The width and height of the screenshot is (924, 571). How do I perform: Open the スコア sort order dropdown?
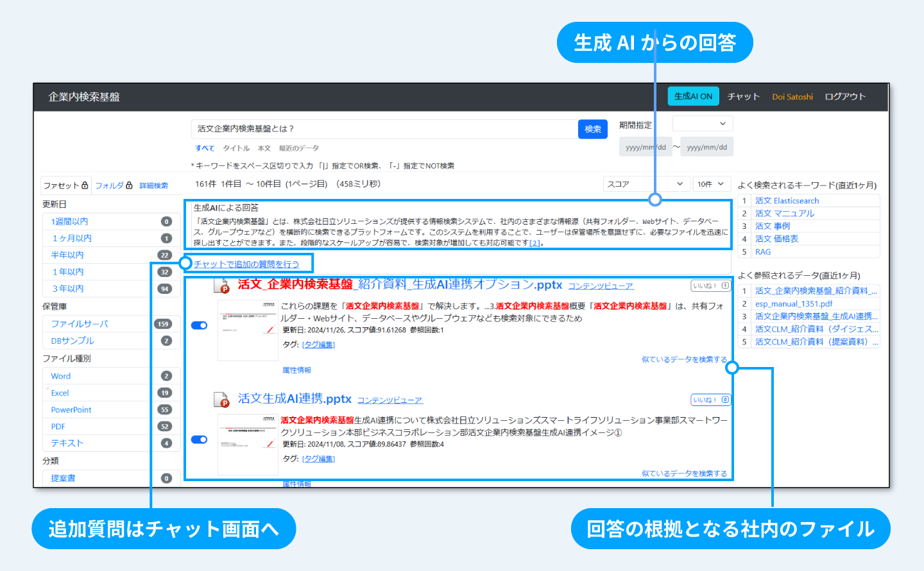(646, 183)
